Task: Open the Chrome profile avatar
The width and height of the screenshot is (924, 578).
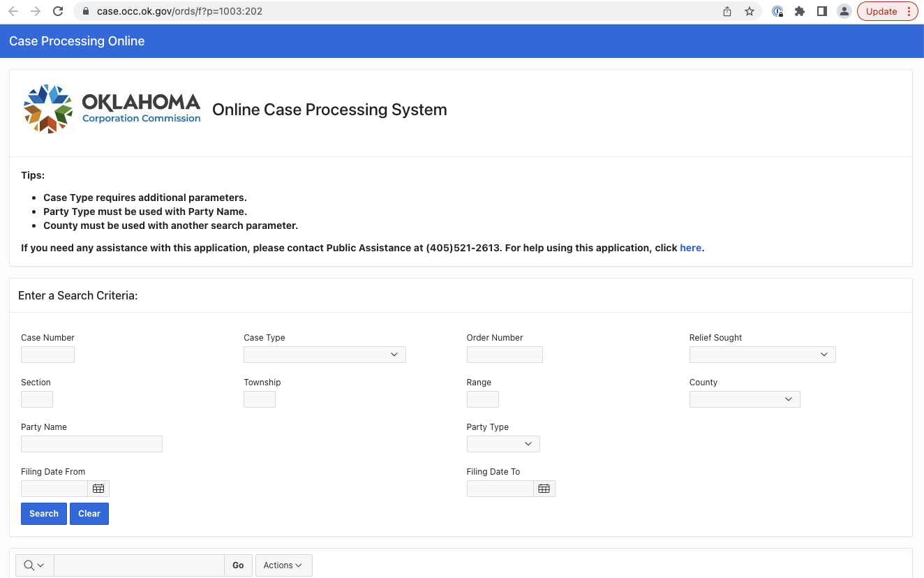Action: [x=844, y=11]
